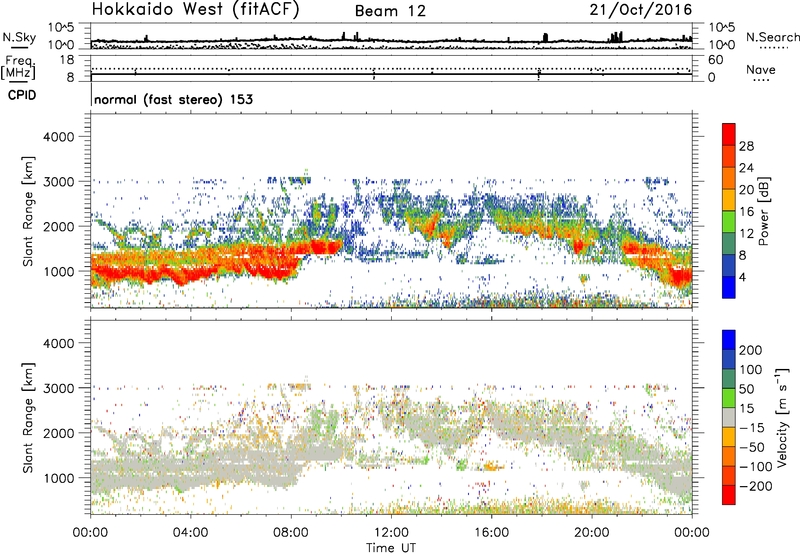Click the orange velocity patch near 16:00
This screenshot has height=554, width=800.
[492, 466]
